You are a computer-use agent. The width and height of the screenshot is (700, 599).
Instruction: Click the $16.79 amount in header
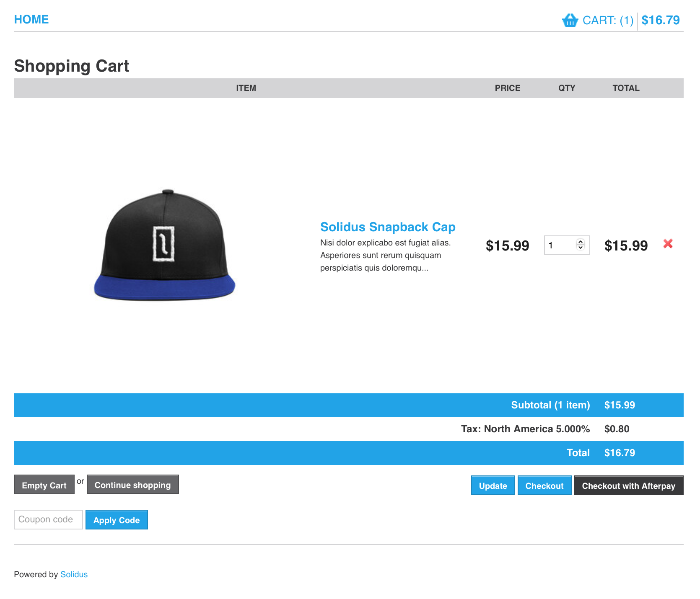(x=661, y=21)
